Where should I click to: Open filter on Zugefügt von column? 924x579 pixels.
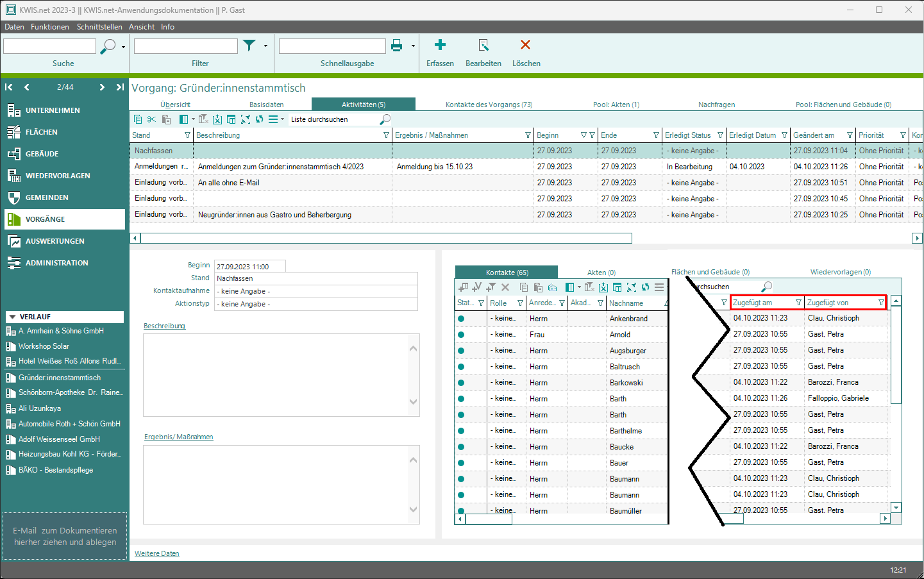click(x=881, y=303)
